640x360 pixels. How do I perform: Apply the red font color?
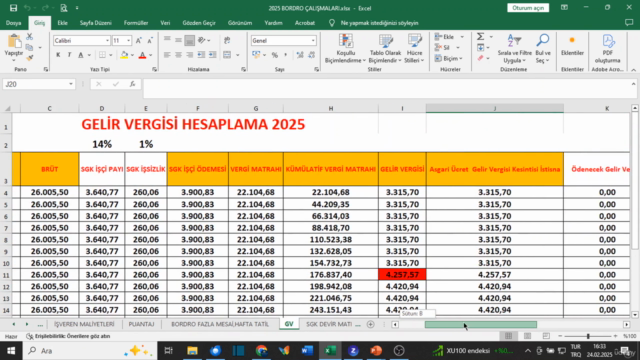click(142, 55)
